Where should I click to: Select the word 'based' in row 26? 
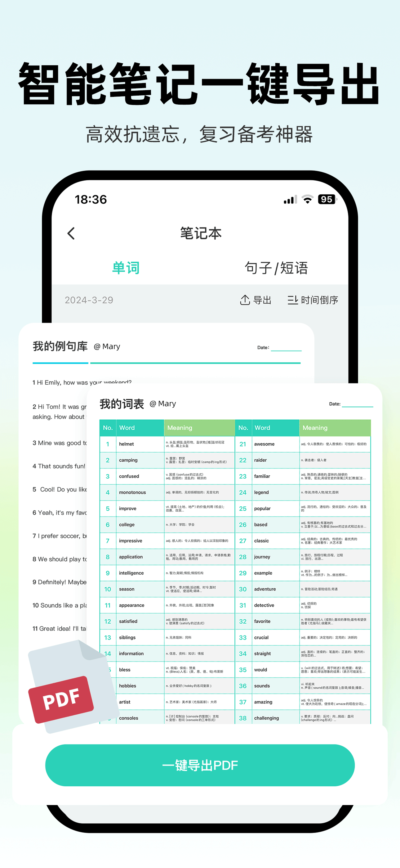tap(260, 525)
